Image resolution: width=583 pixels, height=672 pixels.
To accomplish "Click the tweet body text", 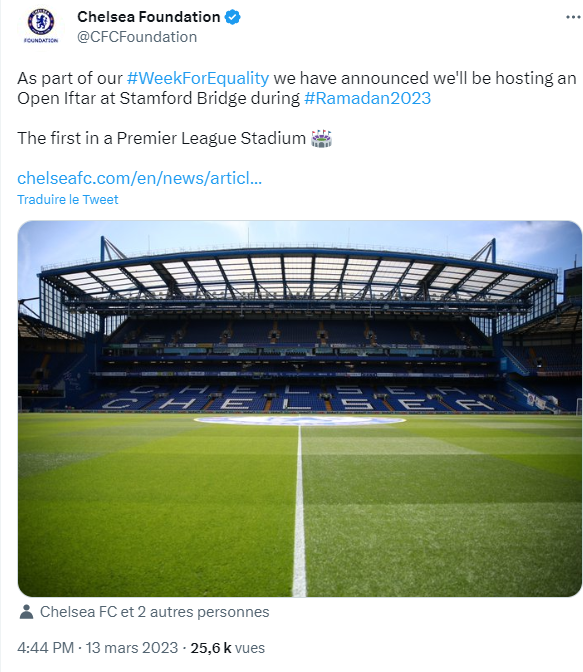I will click(297, 108).
